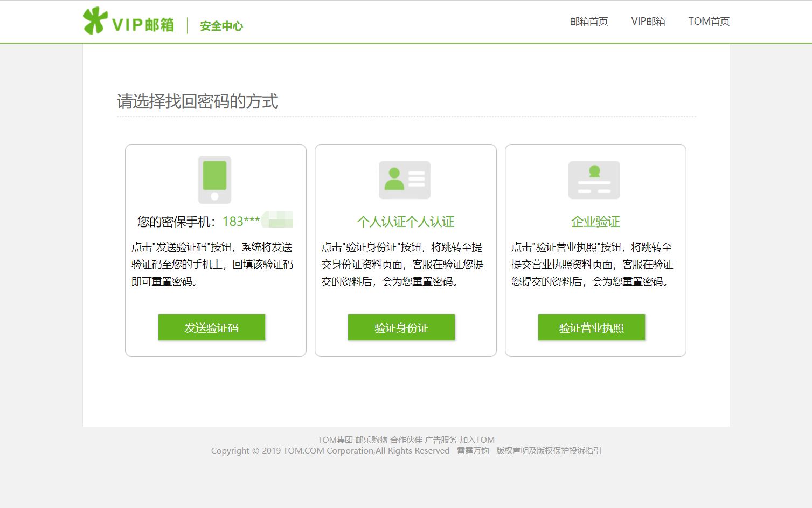
Task: Click the 发送验证码 button
Action: click(212, 327)
